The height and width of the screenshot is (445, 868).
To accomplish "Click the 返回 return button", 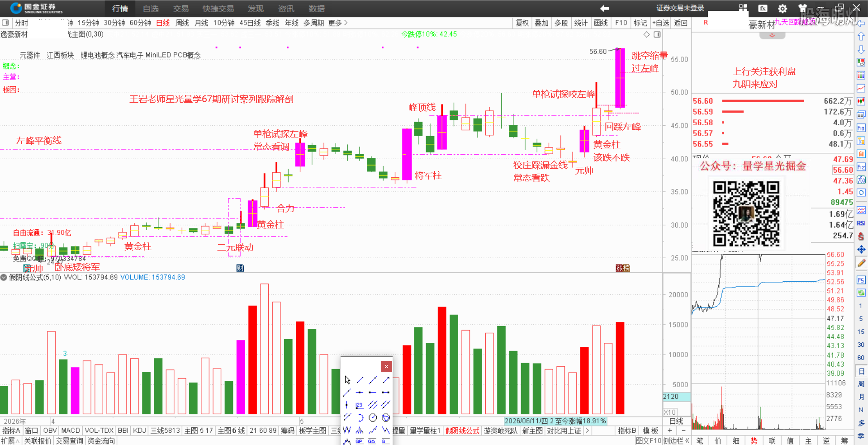I will [x=681, y=23].
